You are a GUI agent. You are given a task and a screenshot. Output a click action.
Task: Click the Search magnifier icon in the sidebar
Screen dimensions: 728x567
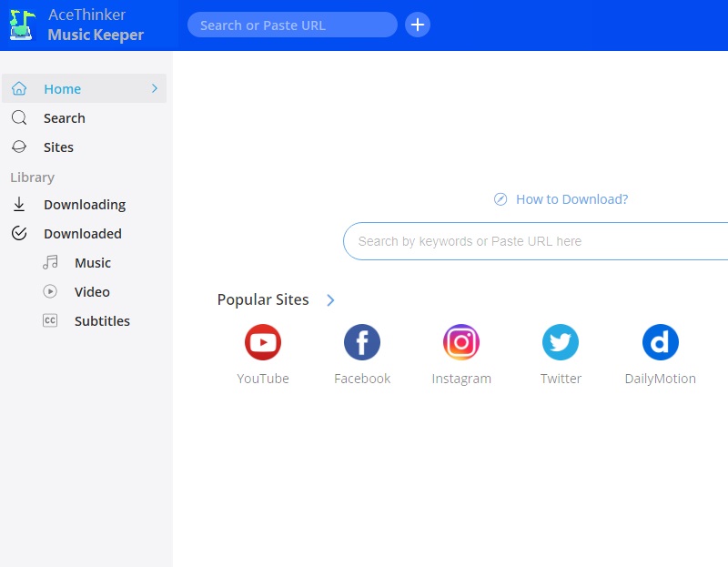coord(19,117)
